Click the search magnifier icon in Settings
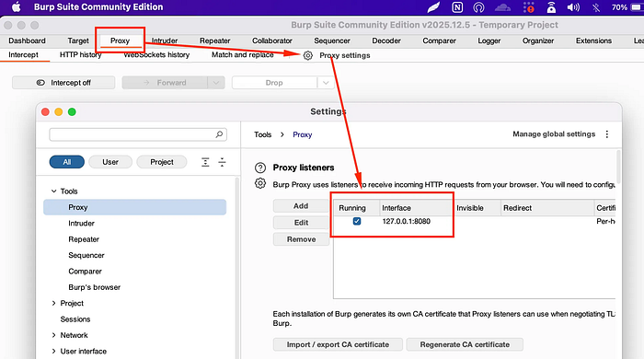 (219, 134)
